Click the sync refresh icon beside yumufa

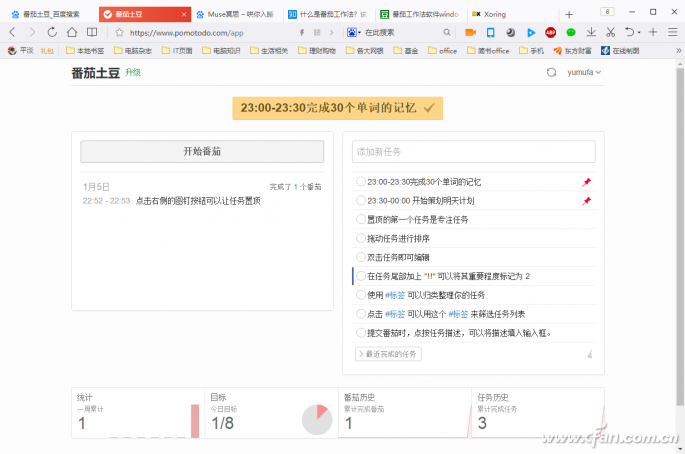point(551,72)
